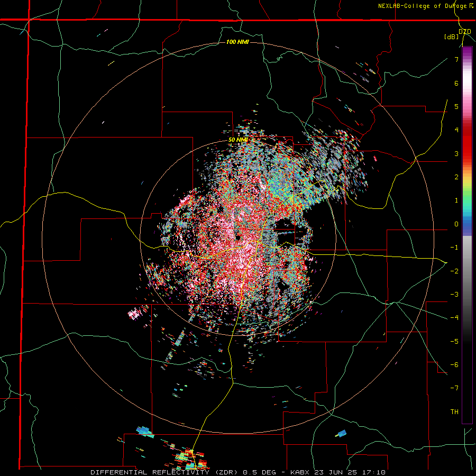Click the 2 dB label on color scale

click(x=456, y=177)
